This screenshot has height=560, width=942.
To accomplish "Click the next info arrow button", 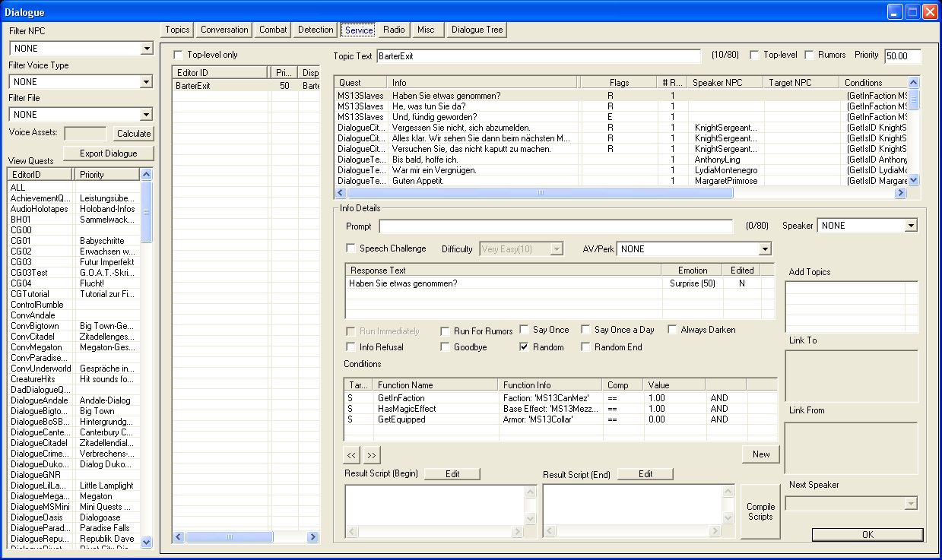I will point(371,455).
